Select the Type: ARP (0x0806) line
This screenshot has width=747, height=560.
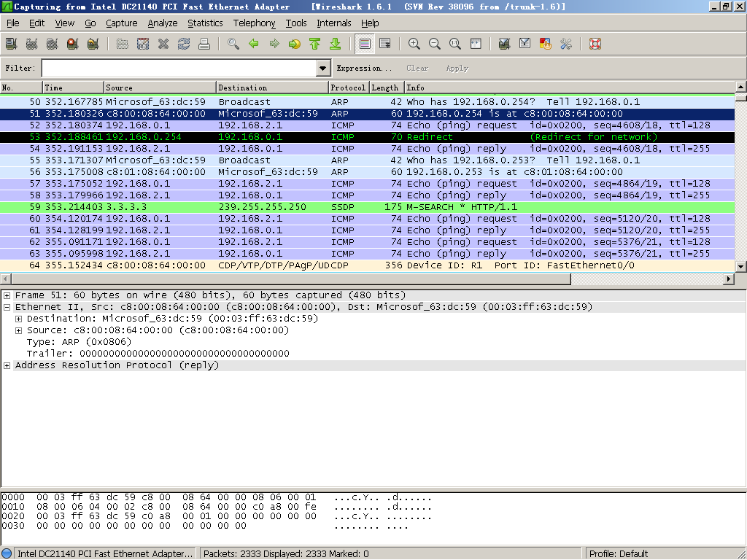79,342
